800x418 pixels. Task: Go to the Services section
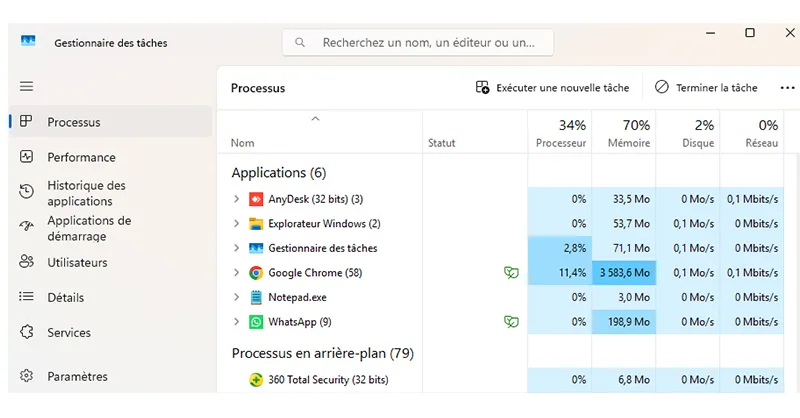69,332
